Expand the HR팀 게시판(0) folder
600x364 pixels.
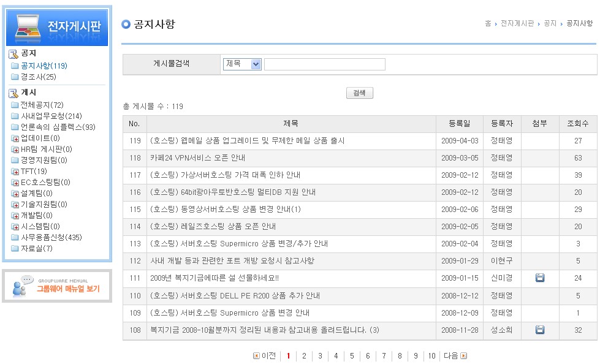coord(15,150)
